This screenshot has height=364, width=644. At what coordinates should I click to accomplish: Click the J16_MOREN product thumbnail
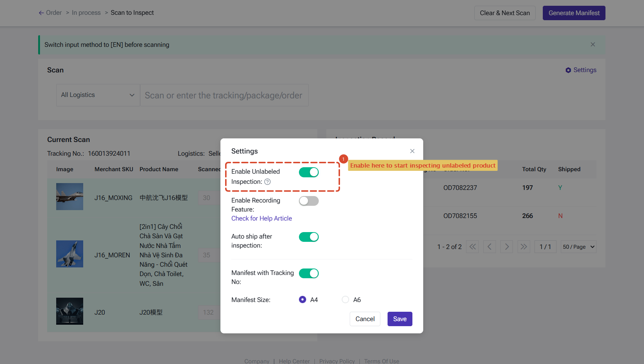pos(70,254)
